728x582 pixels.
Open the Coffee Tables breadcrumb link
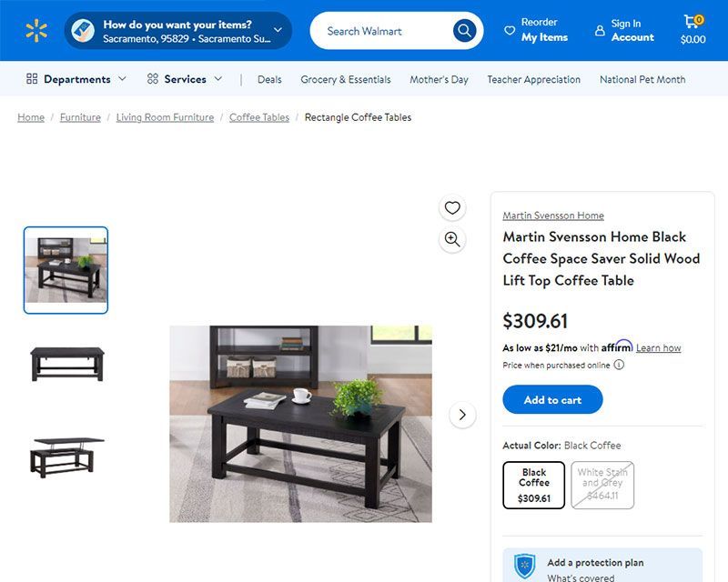(259, 117)
